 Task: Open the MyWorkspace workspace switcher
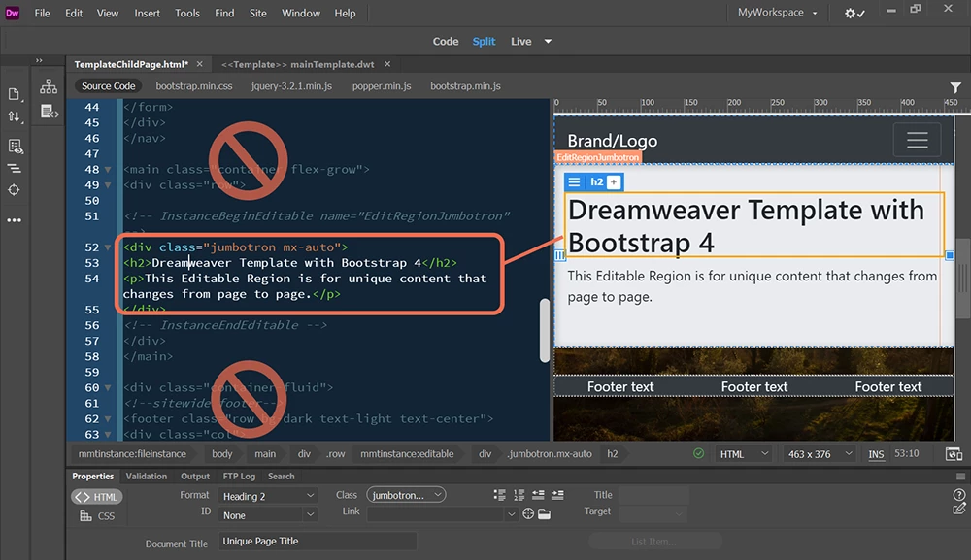point(777,13)
